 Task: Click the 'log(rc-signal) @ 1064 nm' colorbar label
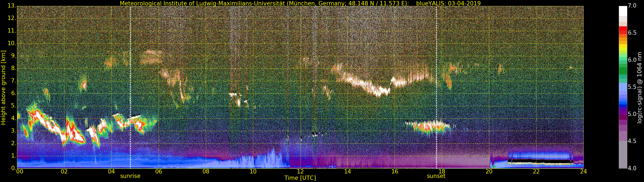pos(640,88)
